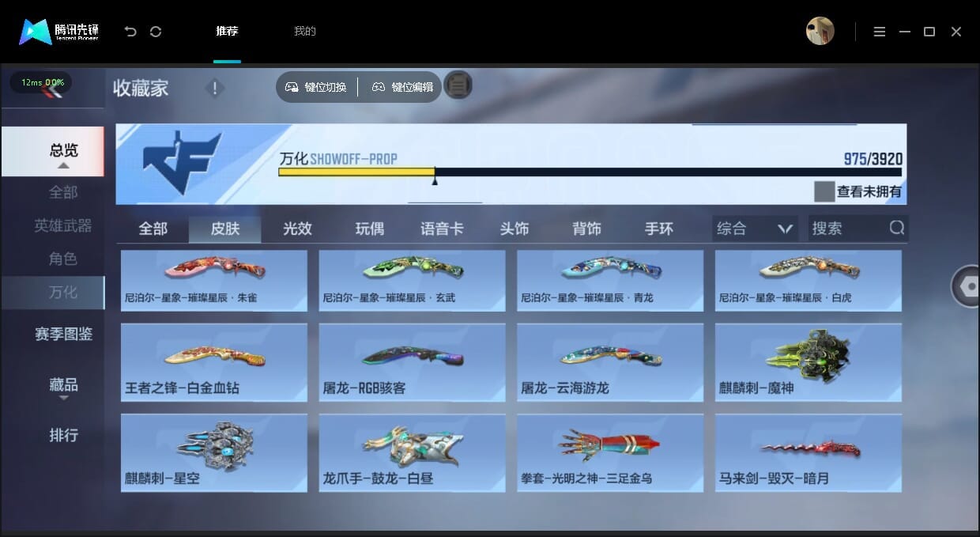The image size is (980, 537).
Task: Refresh the page with the reload icon
Action: pos(156,32)
